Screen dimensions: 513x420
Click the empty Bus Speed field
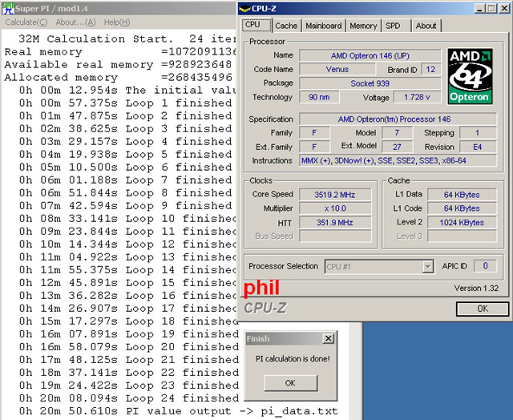pos(335,236)
